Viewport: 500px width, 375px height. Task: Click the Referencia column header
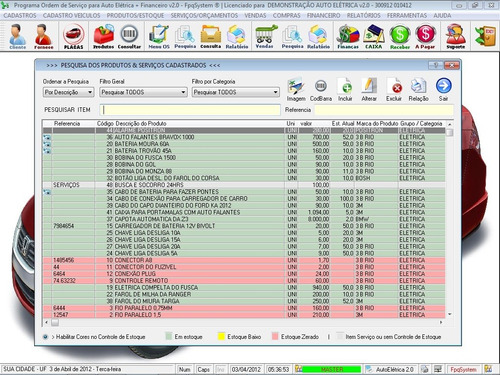[x=67, y=123]
